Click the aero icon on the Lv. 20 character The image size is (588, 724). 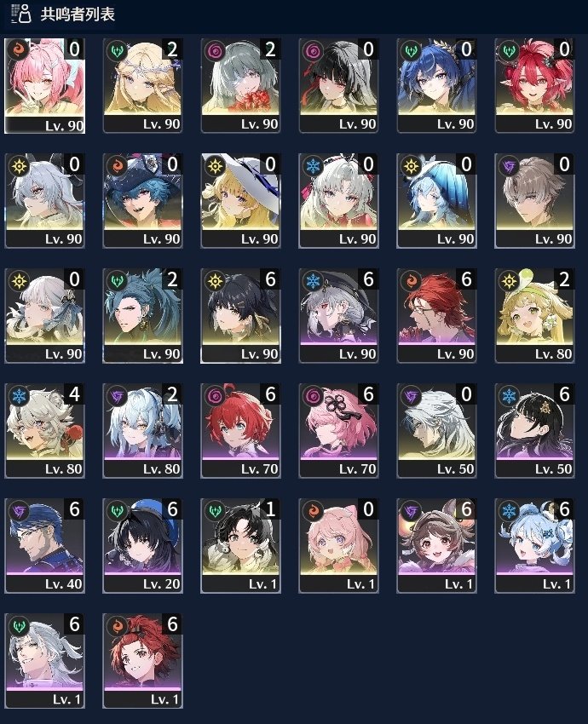pos(117,511)
